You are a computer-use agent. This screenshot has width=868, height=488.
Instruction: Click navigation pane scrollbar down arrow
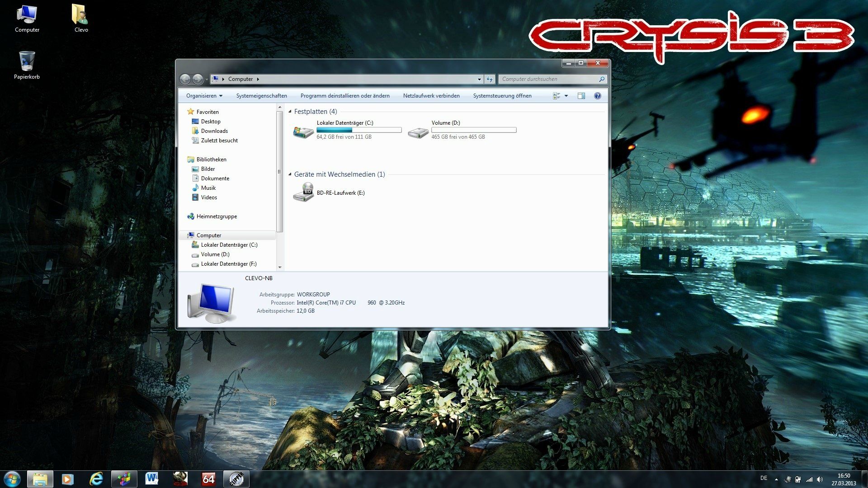coord(280,267)
